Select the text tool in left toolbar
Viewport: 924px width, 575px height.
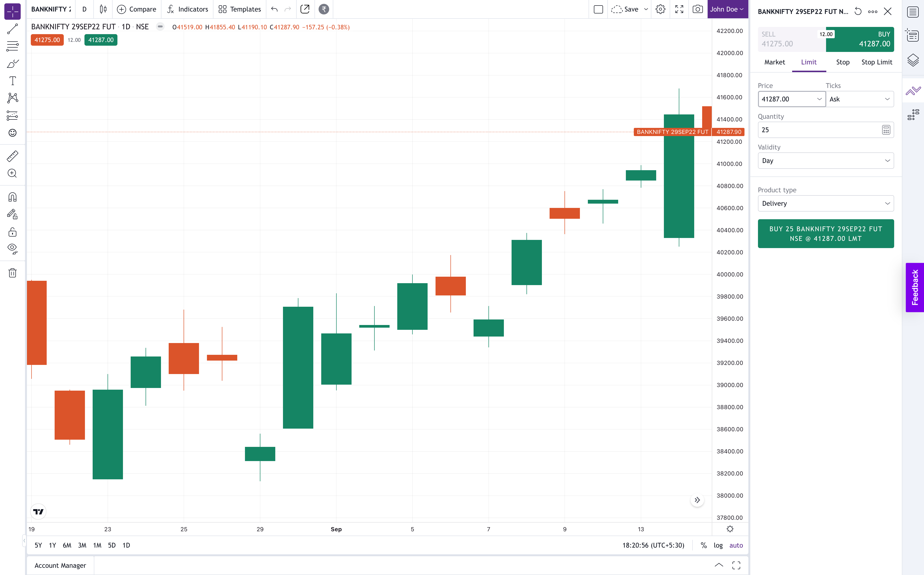[12, 81]
